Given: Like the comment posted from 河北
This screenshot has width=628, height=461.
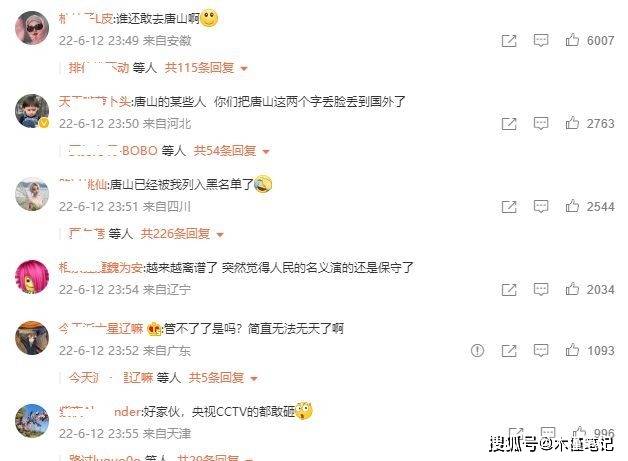Looking at the screenshot, I should [x=572, y=123].
